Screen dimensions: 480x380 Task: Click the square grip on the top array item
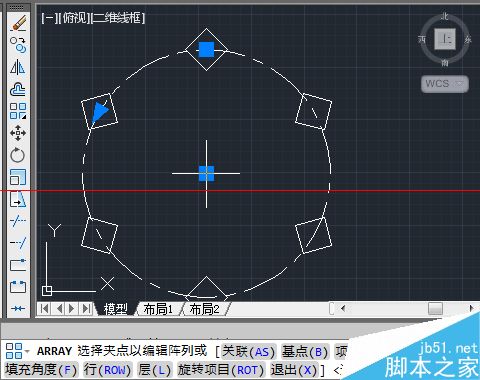click(x=206, y=49)
